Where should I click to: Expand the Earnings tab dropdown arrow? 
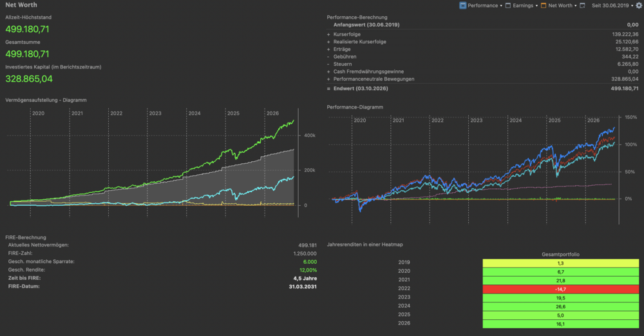point(536,6)
